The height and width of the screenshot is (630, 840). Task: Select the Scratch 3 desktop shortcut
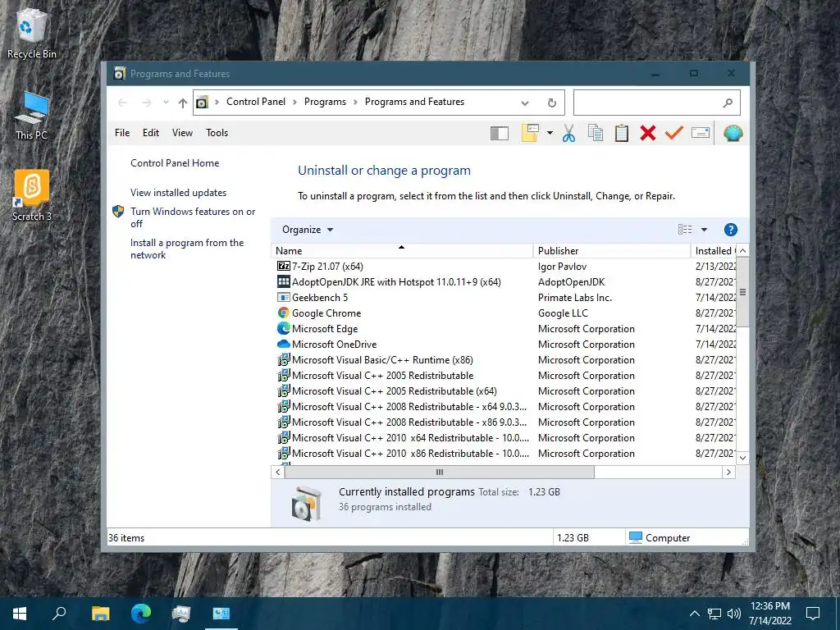32,195
